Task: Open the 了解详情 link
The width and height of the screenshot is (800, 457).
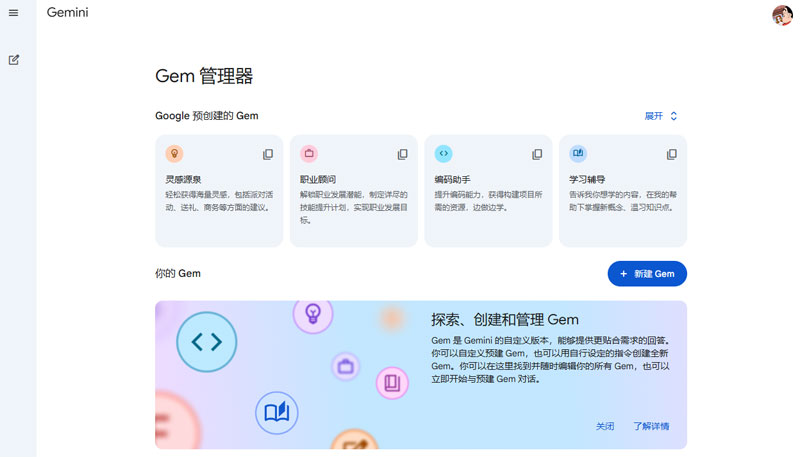Action: pos(651,426)
